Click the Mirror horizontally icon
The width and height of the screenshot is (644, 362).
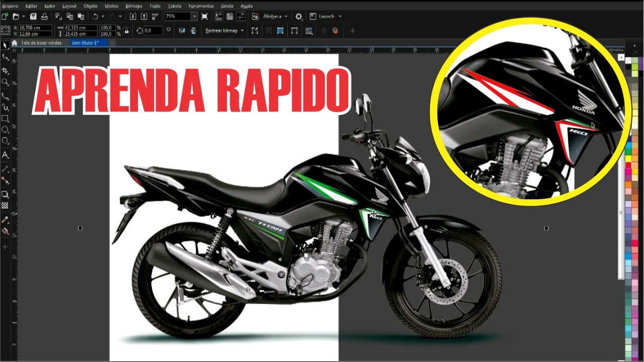[181, 31]
